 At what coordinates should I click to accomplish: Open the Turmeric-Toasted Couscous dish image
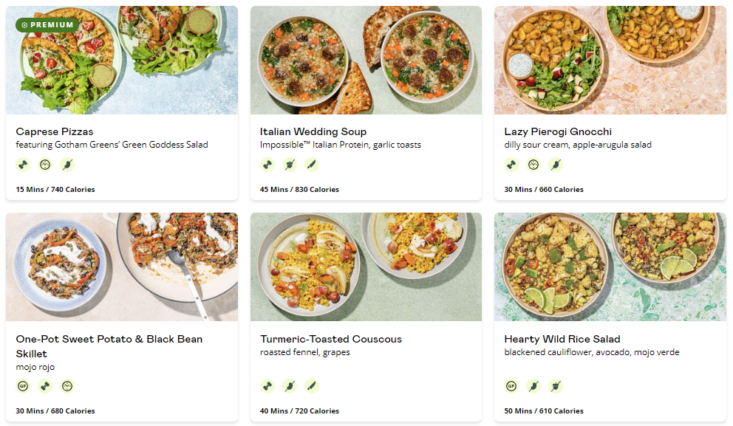pos(365,266)
